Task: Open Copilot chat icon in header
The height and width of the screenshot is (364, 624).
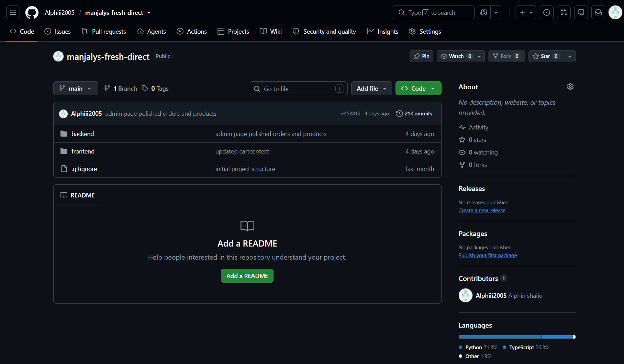Action: tap(484, 13)
